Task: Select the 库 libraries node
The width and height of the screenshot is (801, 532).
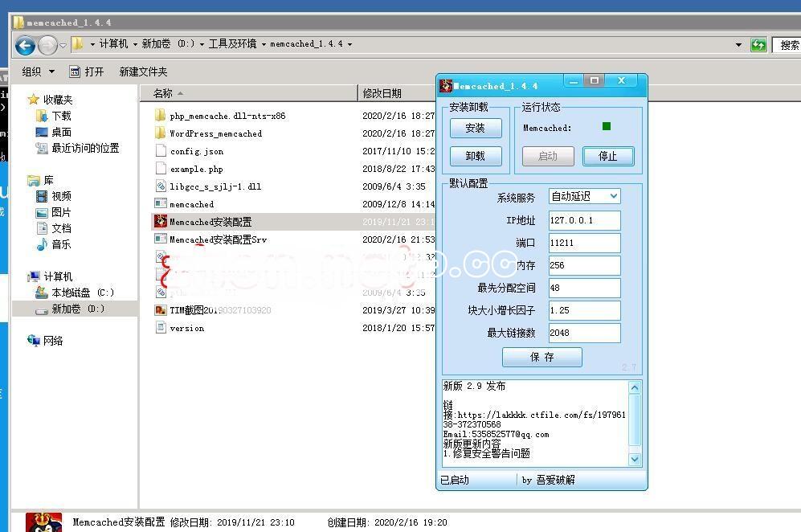Action: pyautogui.click(x=41, y=180)
